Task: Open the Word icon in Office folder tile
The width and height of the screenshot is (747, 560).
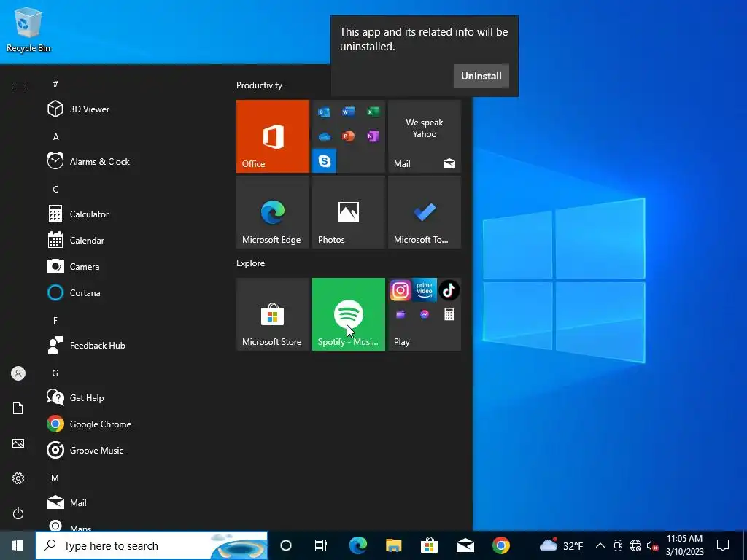Action: 348,112
